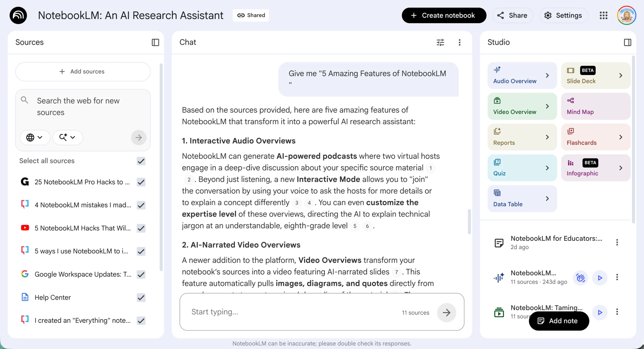The width and height of the screenshot is (644, 349).
Task: Open chat configuration sliders icon
Action: (440, 42)
